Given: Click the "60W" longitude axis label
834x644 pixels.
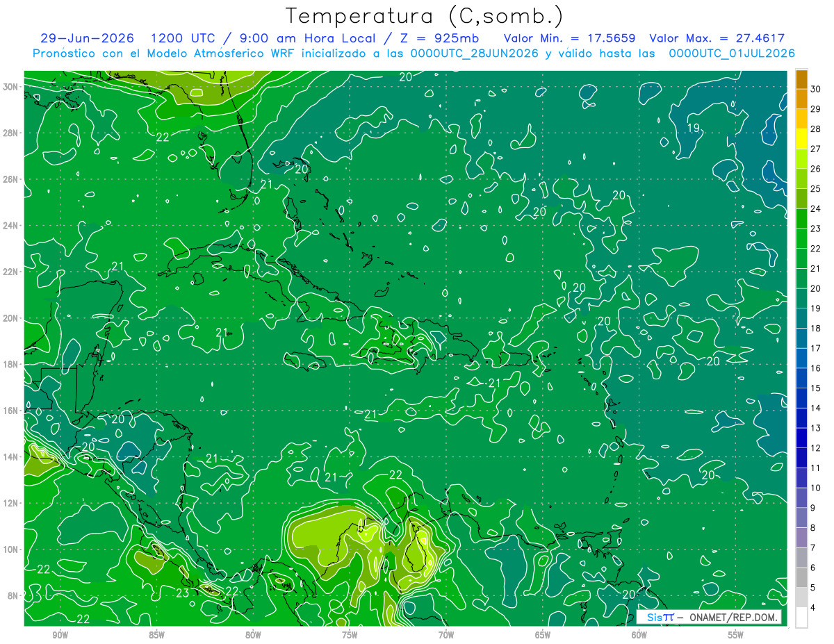Looking at the screenshot, I should 639,635.
